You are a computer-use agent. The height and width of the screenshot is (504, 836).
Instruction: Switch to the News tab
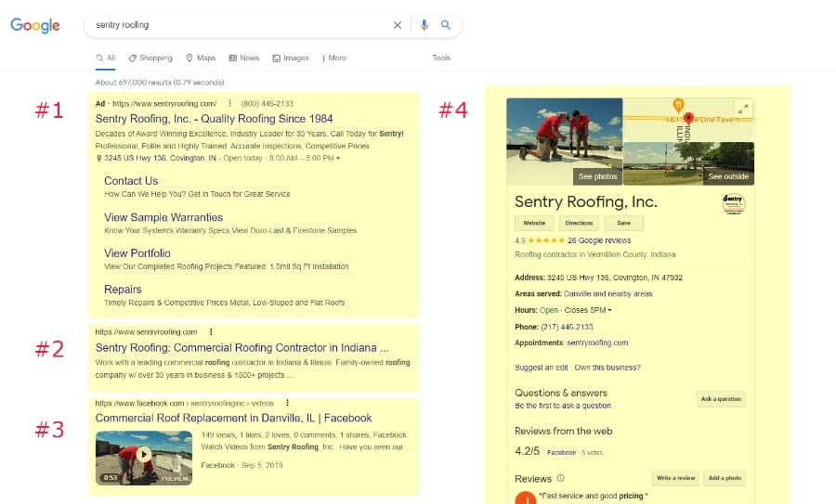pyautogui.click(x=243, y=58)
